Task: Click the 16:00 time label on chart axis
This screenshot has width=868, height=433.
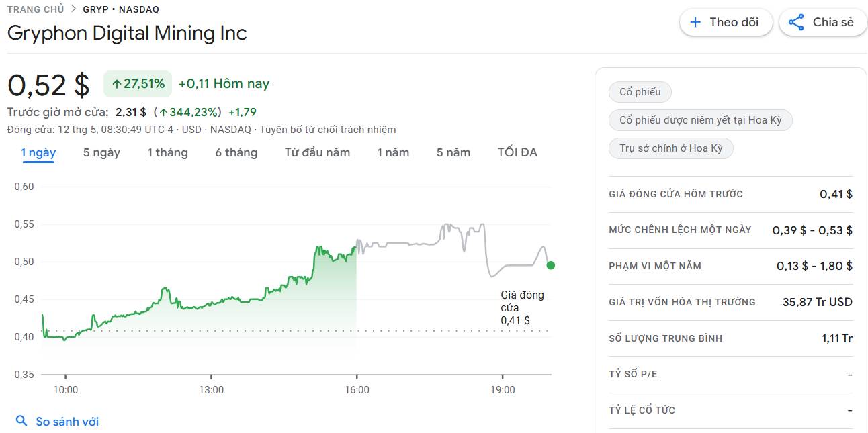Action: click(x=357, y=390)
